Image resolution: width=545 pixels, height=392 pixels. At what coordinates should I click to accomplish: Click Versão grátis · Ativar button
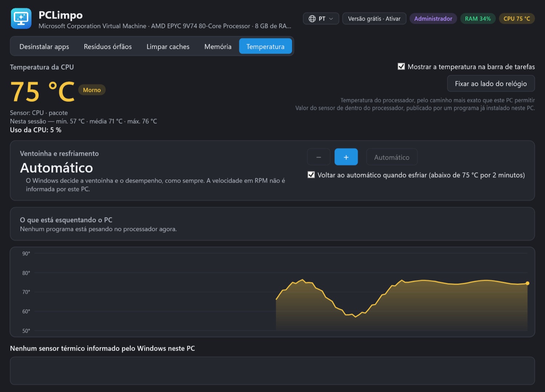[x=374, y=19]
